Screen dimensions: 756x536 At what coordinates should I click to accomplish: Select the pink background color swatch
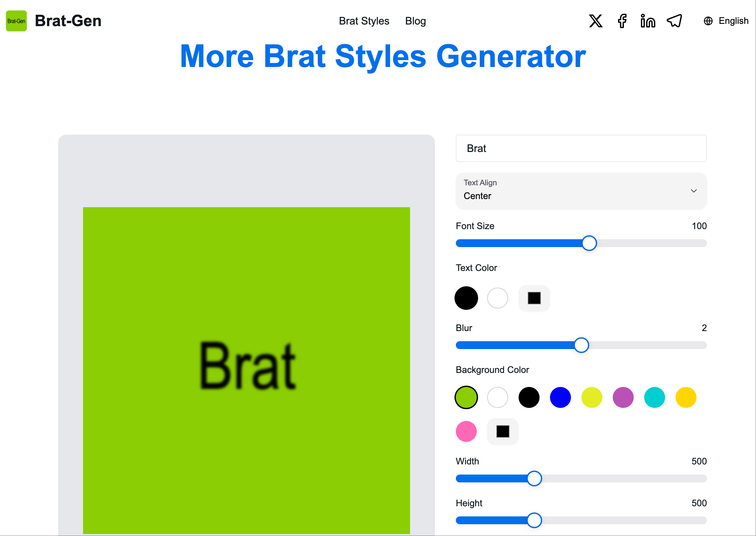(x=466, y=431)
